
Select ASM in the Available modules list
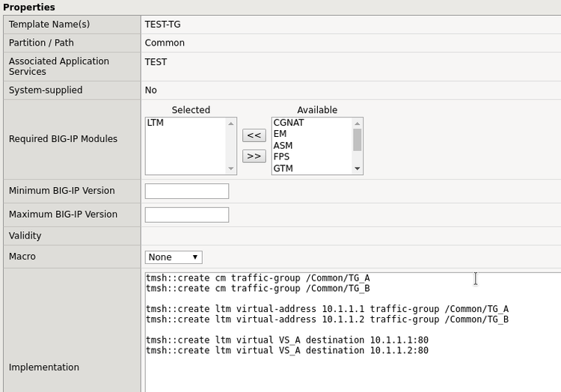[x=283, y=146]
